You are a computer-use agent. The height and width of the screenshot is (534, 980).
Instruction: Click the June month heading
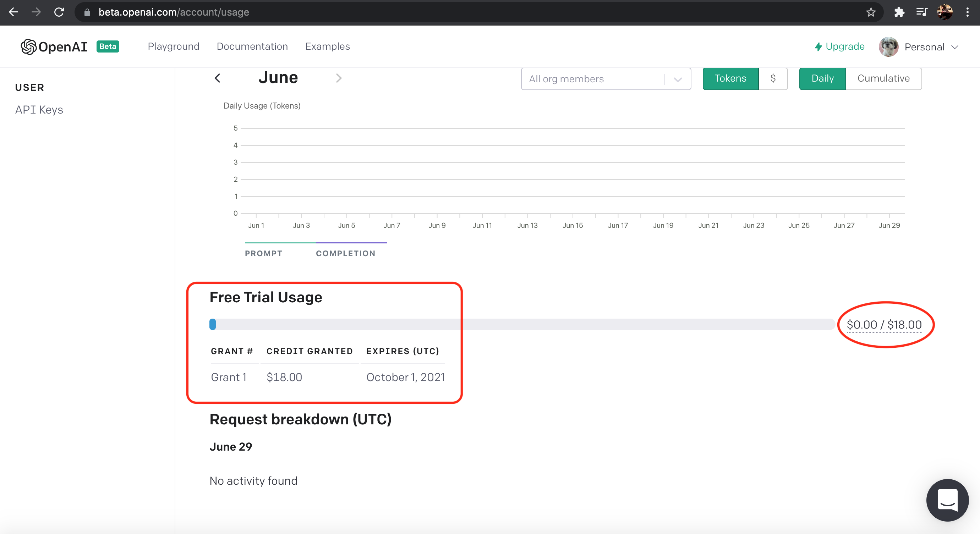[x=278, y=78]
